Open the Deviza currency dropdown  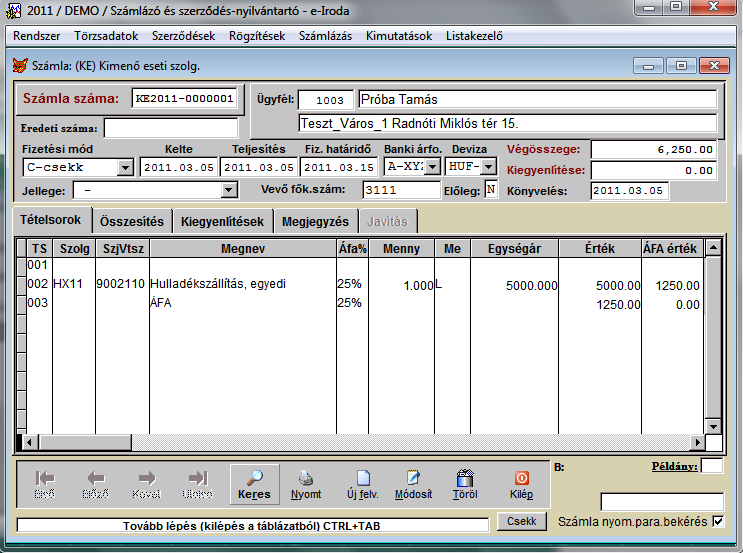pos(489,167)
